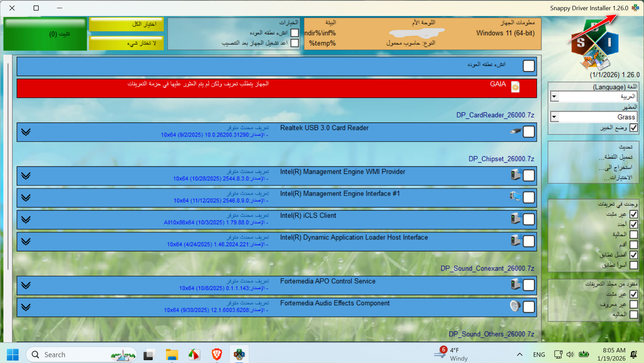
Task: Select the Realtek USB 3.0 Card Reader checkbox
Action: tap(529, 132)
